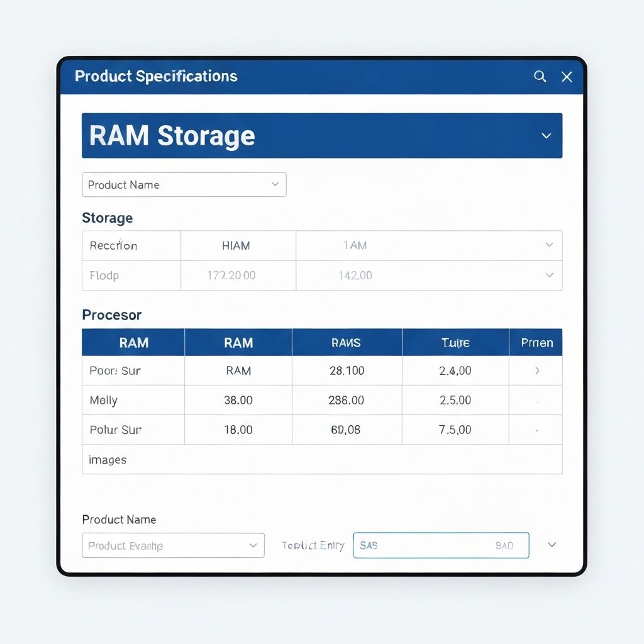Click the chevron right of the SAS field
Screen dimensions: 644x644
[x=552, y=545]
